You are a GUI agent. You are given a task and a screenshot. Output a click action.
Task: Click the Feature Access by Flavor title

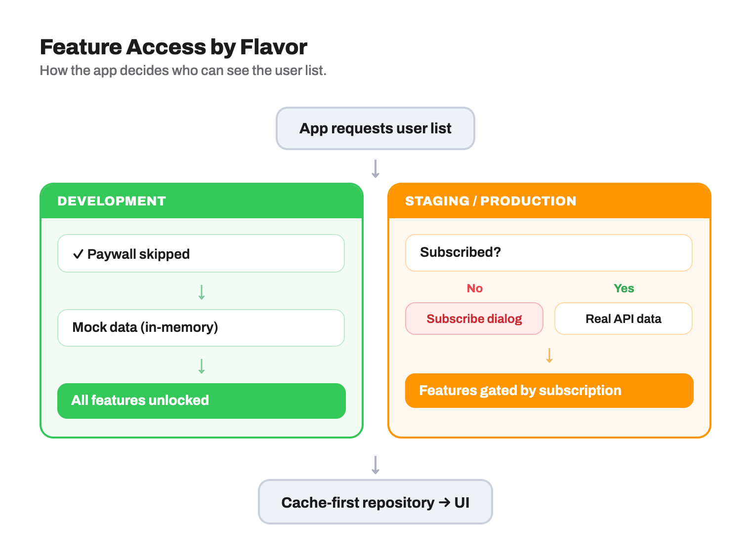[173, 47]
